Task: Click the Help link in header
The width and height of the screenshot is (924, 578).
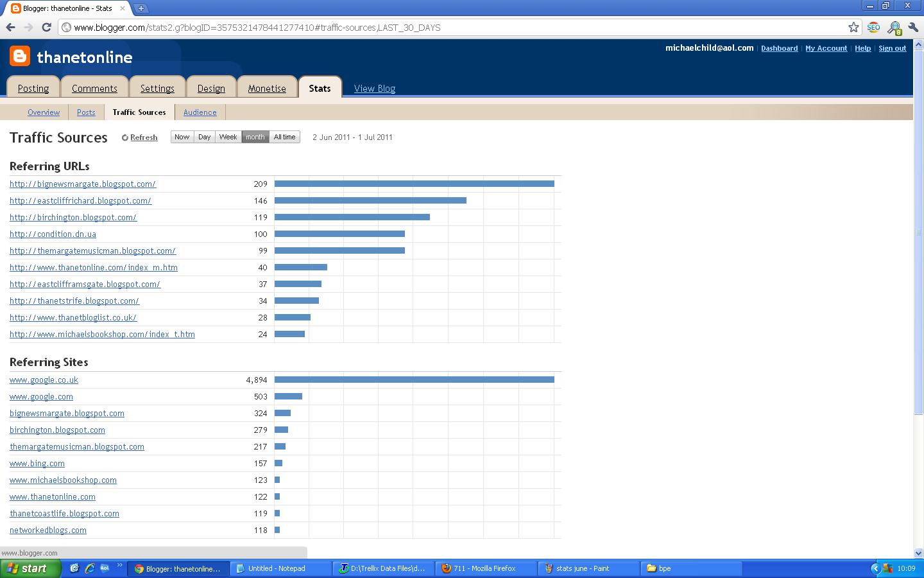Action: click(x=863, y=48)
